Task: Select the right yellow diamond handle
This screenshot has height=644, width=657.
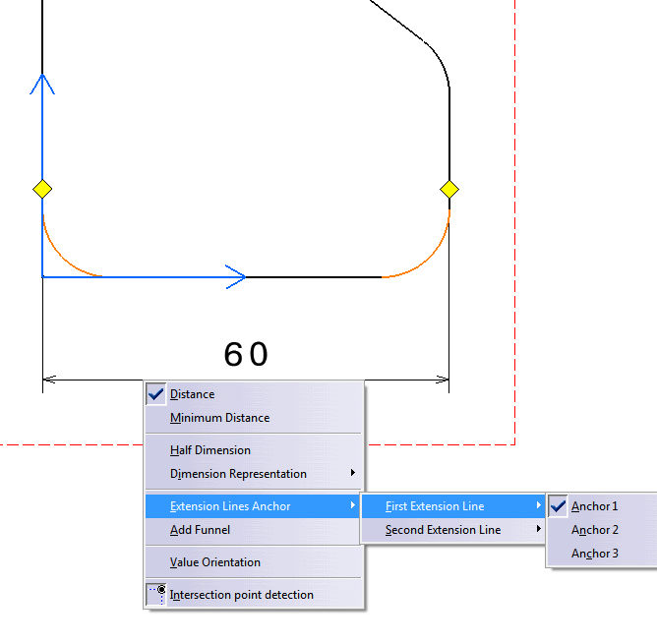Action: point(449,189)
